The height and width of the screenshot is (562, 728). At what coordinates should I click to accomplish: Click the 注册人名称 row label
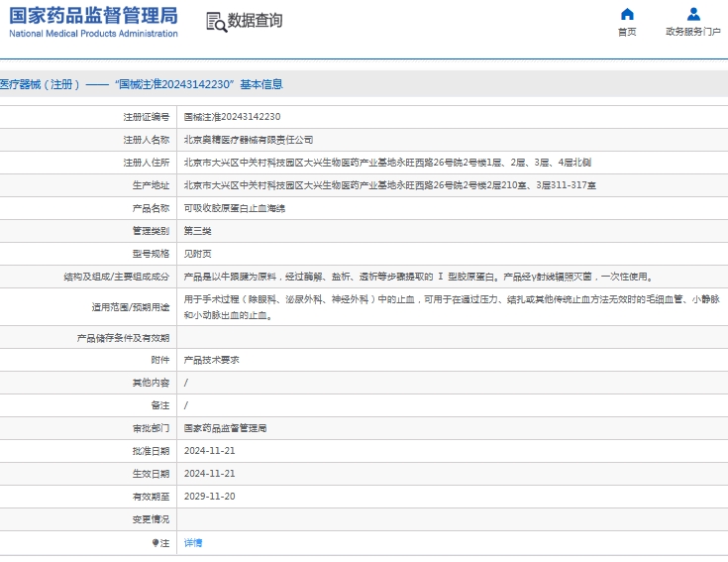[x=147, y=140]
